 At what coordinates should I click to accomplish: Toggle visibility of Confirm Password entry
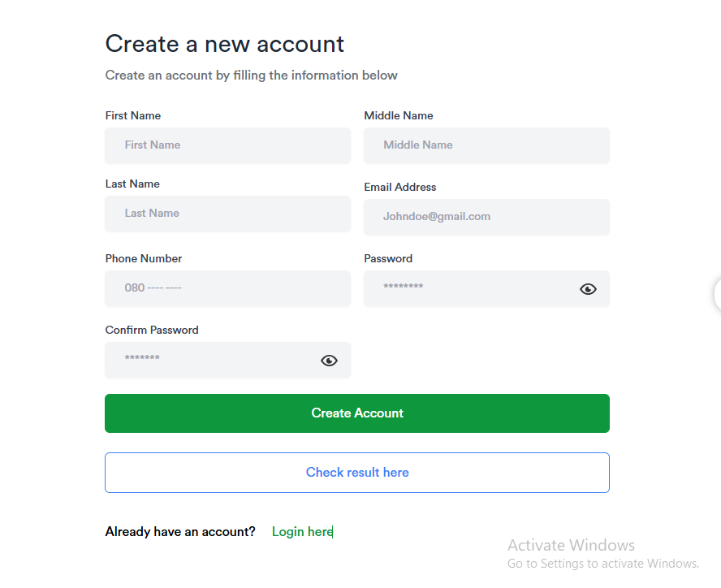[x=329, y=361]
